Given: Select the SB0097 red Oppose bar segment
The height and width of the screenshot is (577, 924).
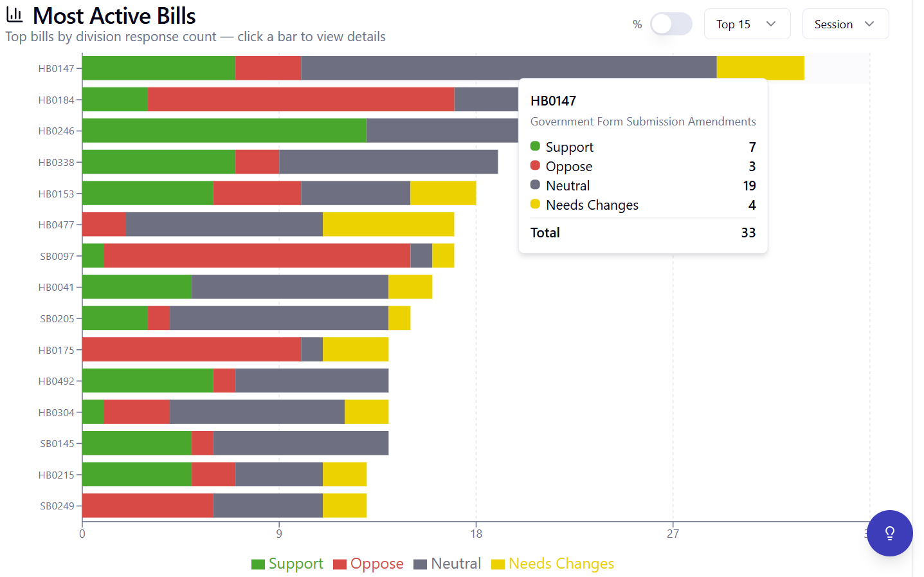Looking at the screenshot, I should coord(257,256).
